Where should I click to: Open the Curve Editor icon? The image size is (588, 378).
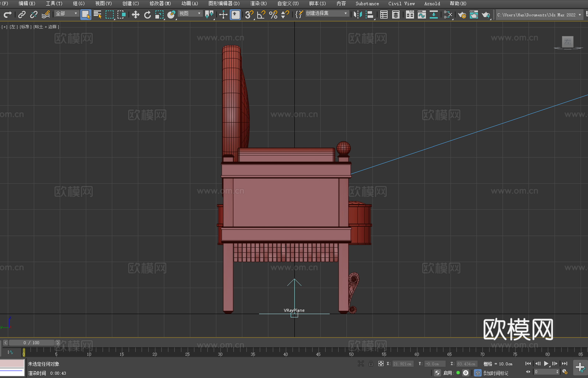[x=422, y=14]
